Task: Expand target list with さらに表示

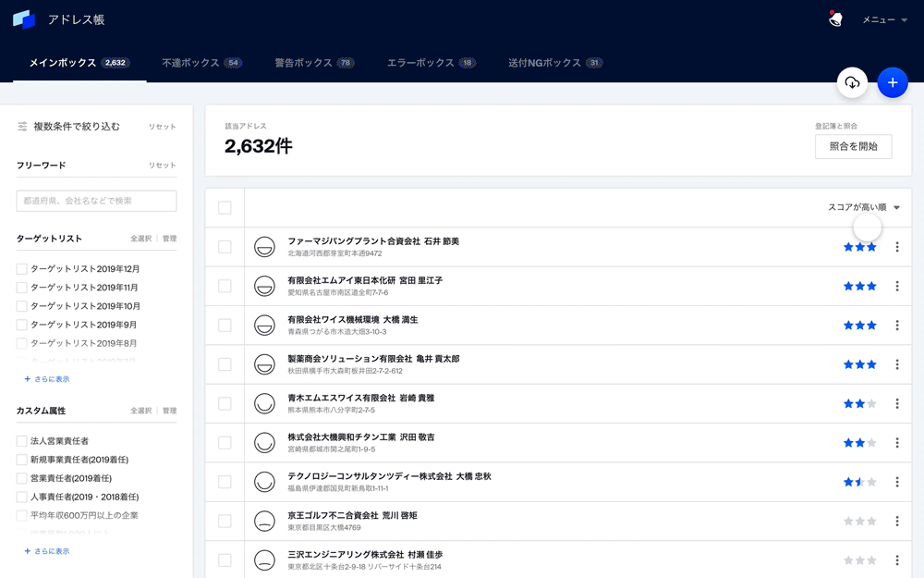Action: [x=47, y=379]
